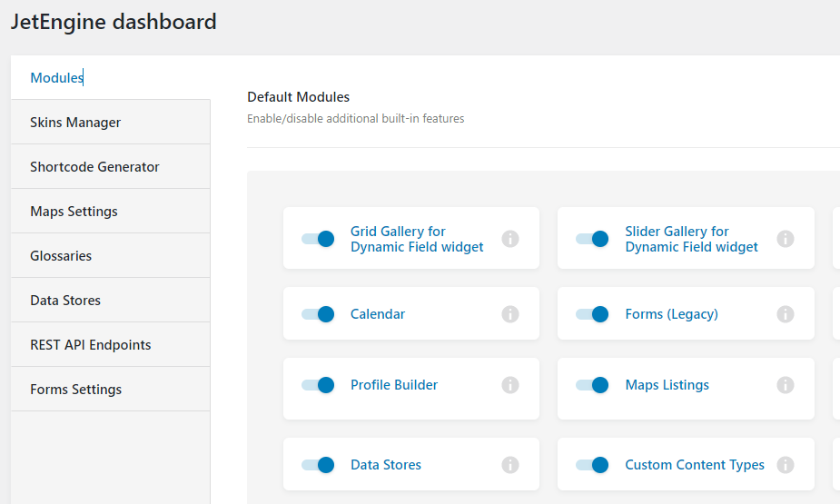840x504 pixels.
Task: Open REST API Endpoints tab
Action: pos(111,344)
